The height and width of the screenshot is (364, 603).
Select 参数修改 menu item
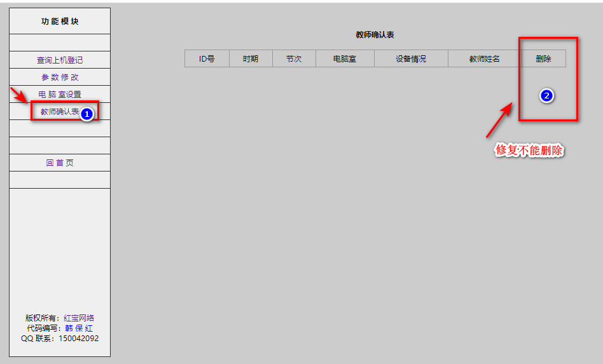(60, 78)
